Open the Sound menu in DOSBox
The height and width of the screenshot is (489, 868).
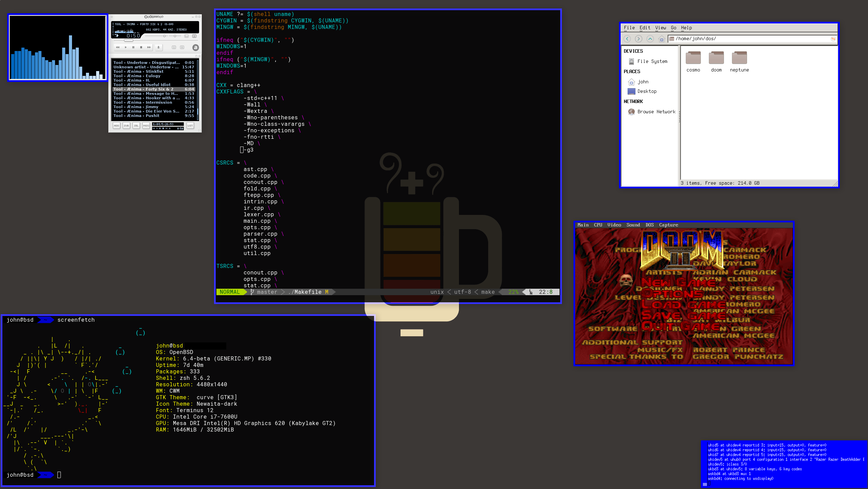point(633,225)
